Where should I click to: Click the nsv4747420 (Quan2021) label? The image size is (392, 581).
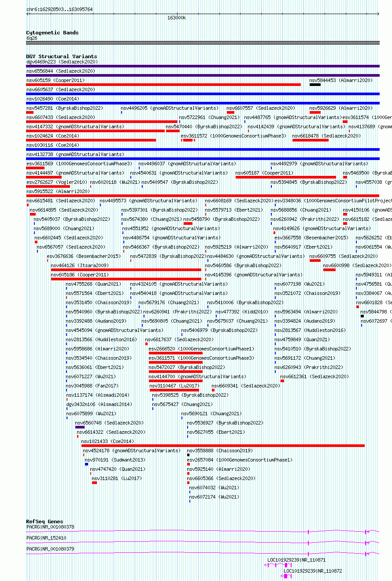coord(118,469)
